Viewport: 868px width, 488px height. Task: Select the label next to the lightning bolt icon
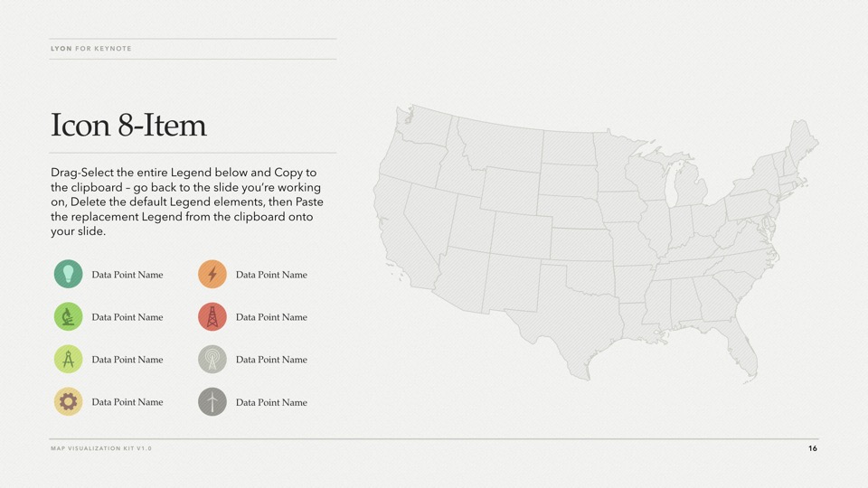point(271,275)
